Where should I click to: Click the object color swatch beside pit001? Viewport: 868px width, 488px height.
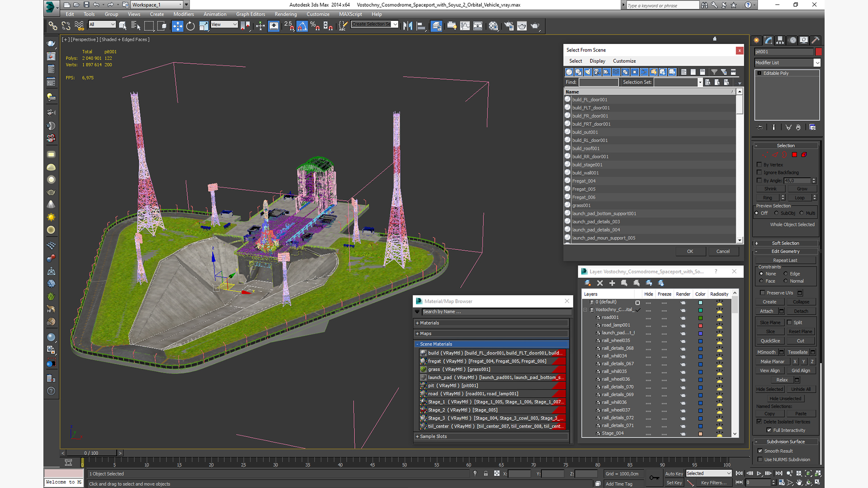click(818, 52)
